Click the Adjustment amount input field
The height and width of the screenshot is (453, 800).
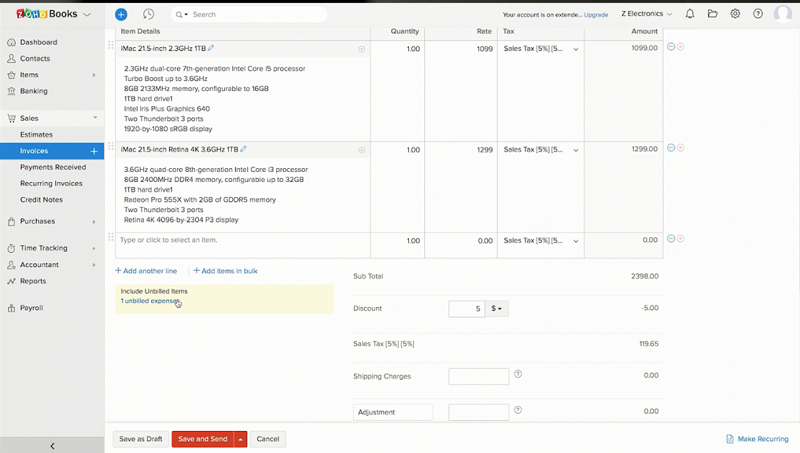click(479, 412)
